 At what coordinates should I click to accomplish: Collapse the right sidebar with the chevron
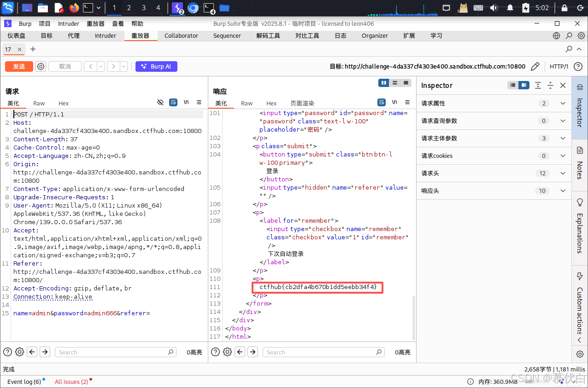(x=580, y=340)
